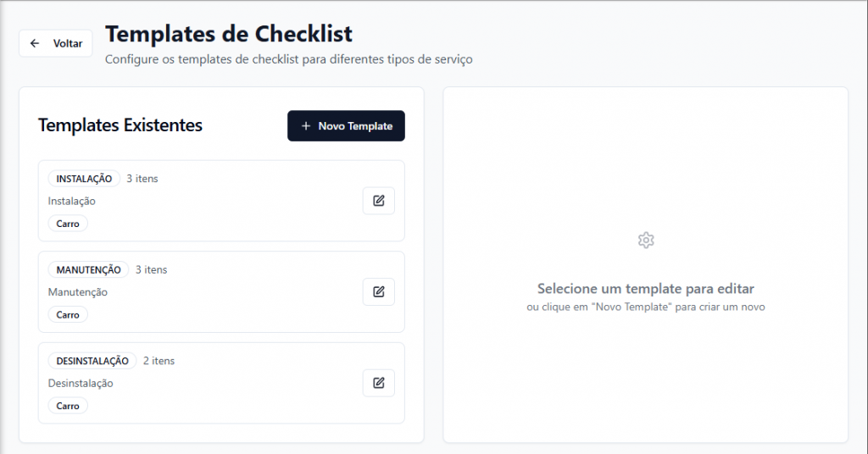This screenshot has height=454, width=868.
Task: Click the back arrow icon beside Voltar
Action: (x=35, y=43)
